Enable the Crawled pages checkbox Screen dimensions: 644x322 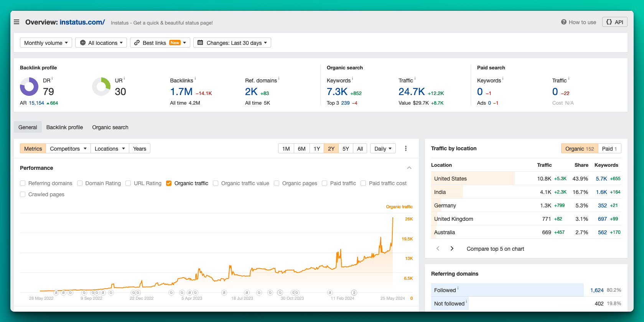coord(23,194)
